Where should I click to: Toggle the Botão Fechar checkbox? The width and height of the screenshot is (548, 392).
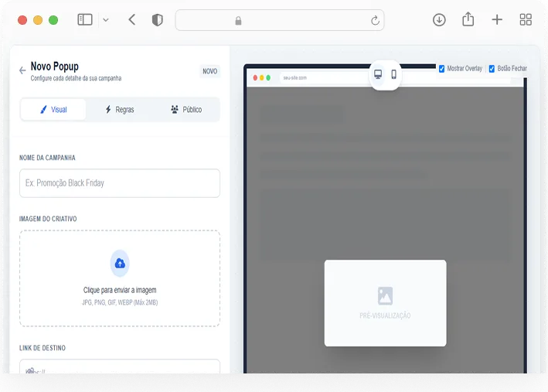[492, 69]
